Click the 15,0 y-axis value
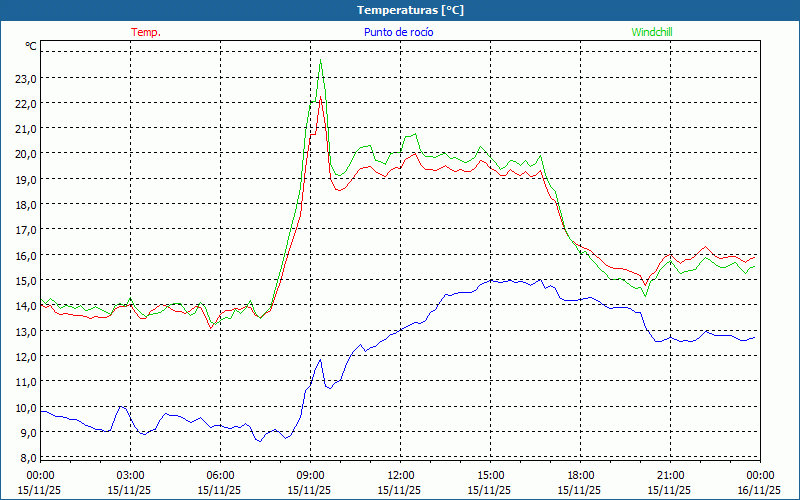 25,281
